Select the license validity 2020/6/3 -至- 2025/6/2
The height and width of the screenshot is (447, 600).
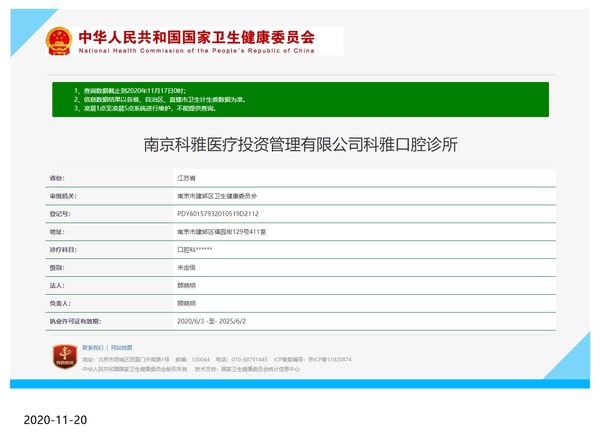pyautogui.click(x=212, y=321)
